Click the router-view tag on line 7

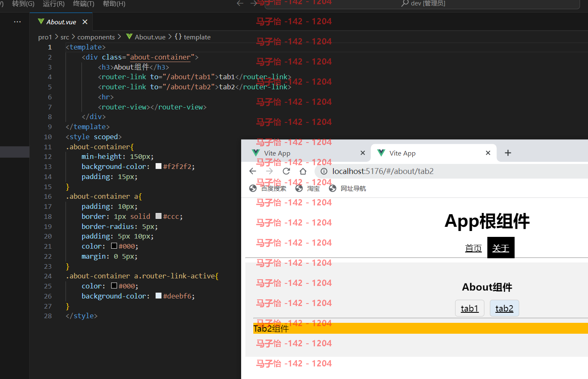pyautogui.click(x=152, y=107)
